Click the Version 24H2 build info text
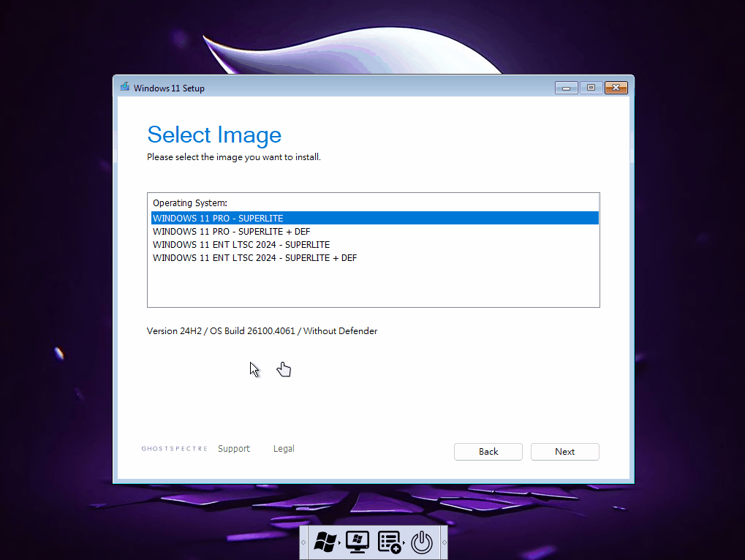 pyautogui.click(x=262, y=331)
